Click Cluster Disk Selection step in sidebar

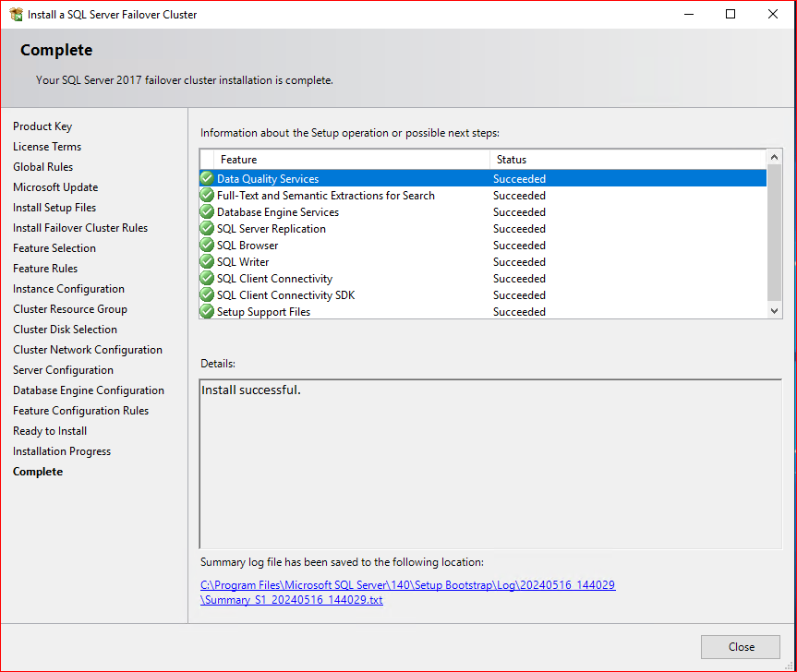(x=65, y=330)
